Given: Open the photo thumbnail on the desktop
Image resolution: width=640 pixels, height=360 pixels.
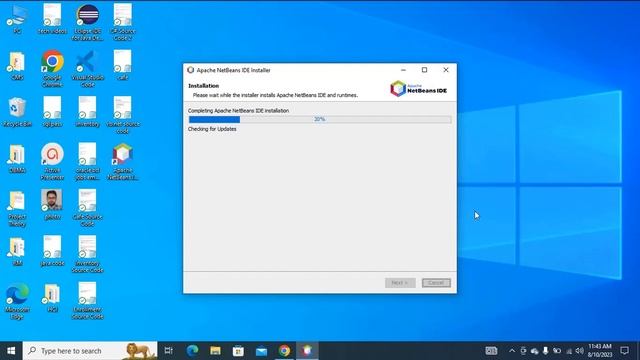Looking at the screenshot, I should click(x=52, y=203).
